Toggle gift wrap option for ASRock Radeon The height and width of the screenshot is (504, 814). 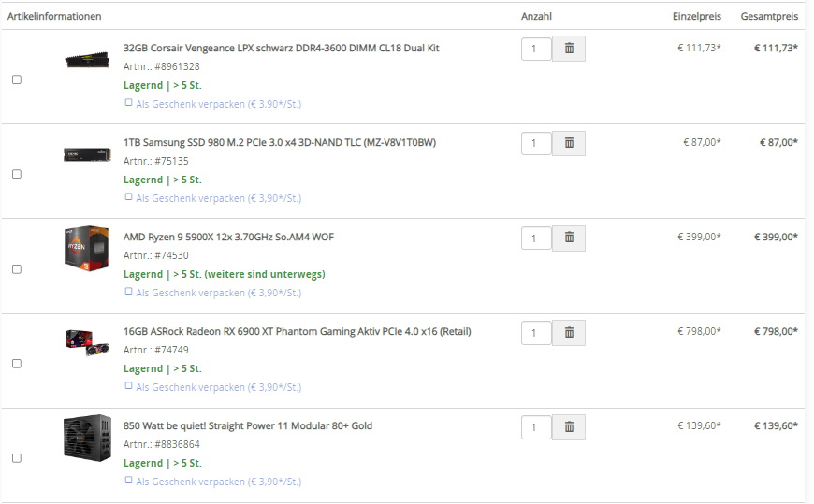[x=128, y=386]
